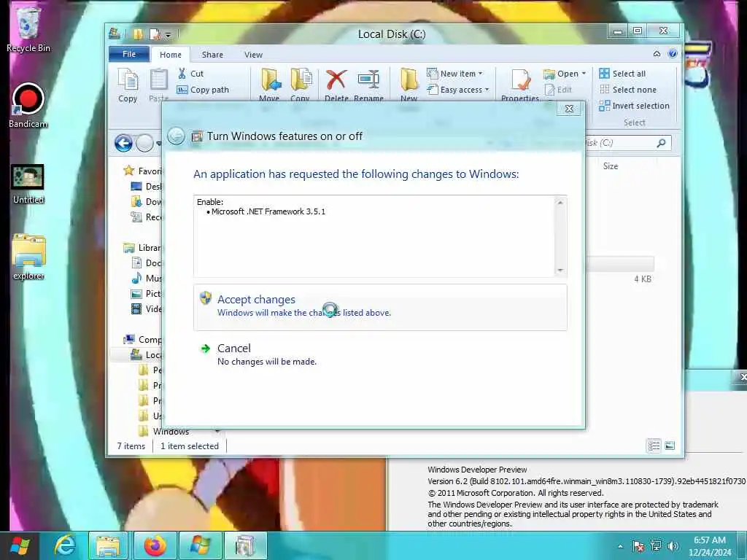
Task: Click the blue Help question mark icon
Action: tap(673, 54)
